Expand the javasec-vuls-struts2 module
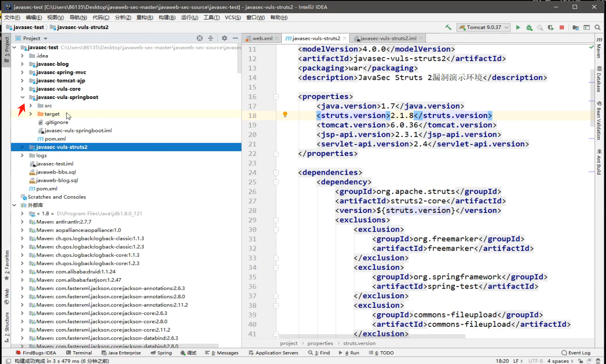 coord(22,147)
